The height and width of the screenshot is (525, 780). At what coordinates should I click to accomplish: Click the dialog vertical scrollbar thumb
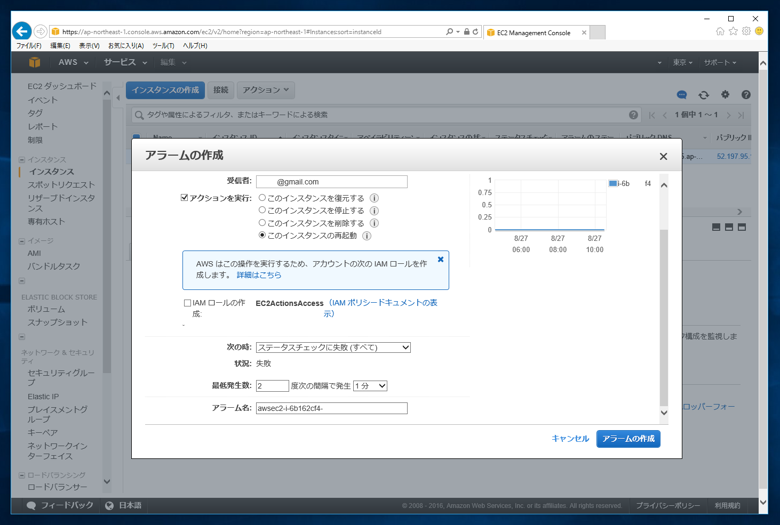(664, 318)
